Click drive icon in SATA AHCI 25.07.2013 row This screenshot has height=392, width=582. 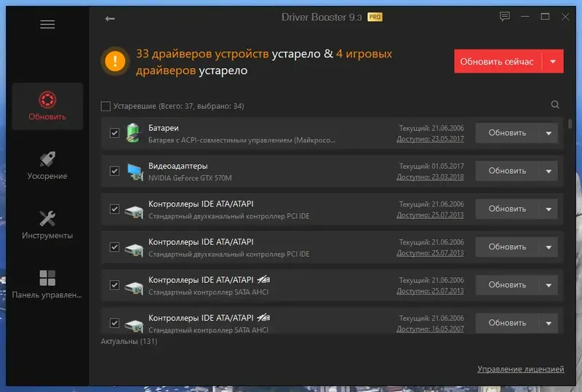click(134, 287)
